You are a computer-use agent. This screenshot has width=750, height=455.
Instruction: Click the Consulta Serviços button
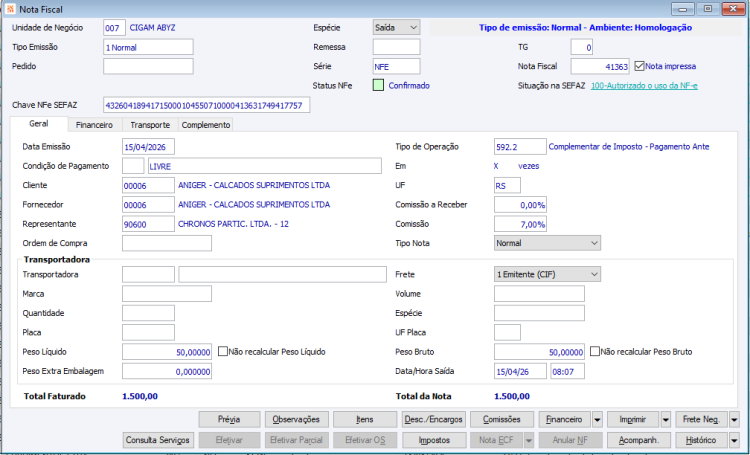(x=158, y=440)
